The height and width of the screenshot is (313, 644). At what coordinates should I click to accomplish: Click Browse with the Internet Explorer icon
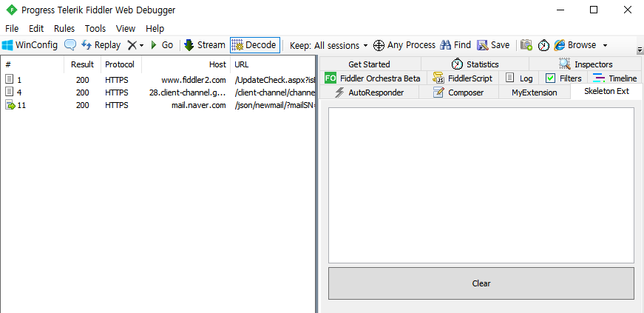coord(575,45)
